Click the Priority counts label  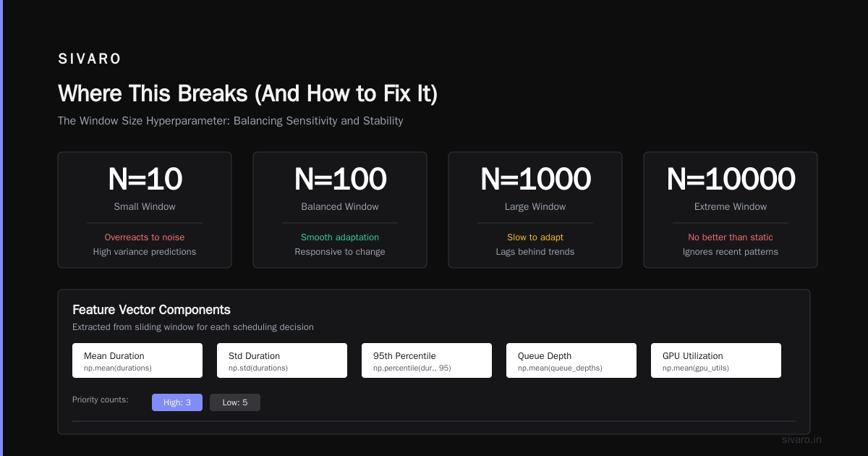[x=101, y=400]
